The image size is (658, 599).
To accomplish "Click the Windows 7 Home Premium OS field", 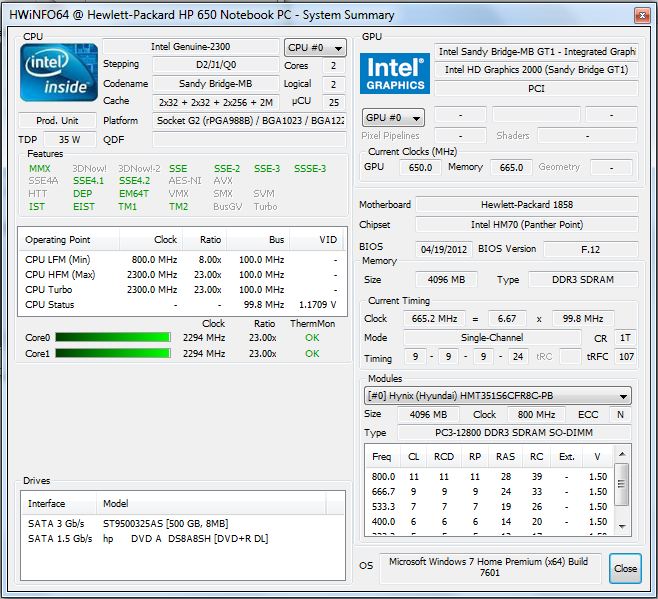I will tap(489, 567).
